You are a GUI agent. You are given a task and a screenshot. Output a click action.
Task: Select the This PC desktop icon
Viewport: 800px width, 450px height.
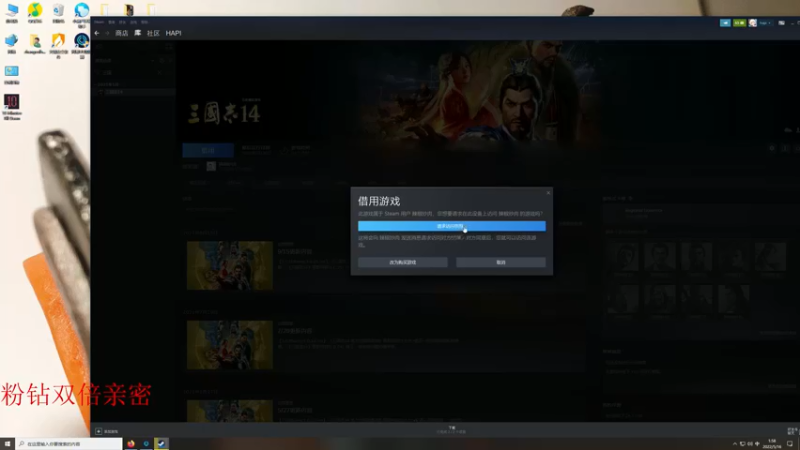(12, 13)
